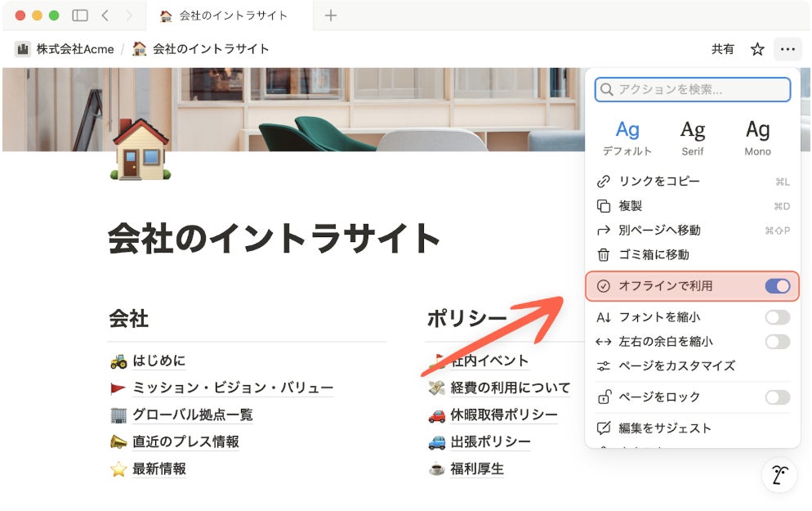Click the coffee icon beside 福利厚生

pyautogui.click(x=436, y=469)
